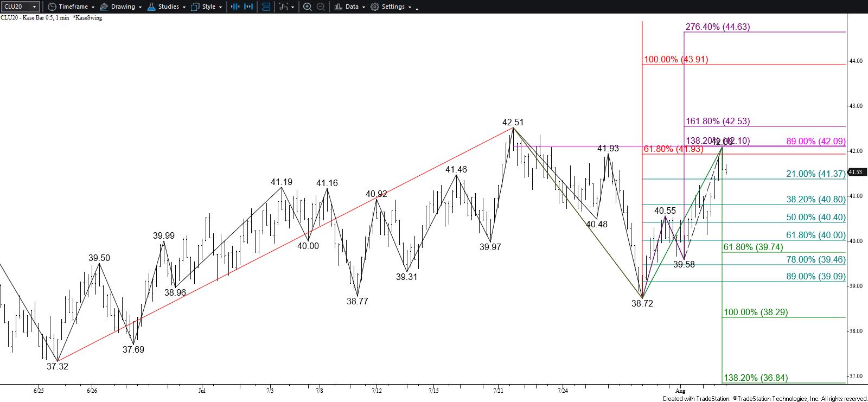The height and width of the screenshot is (402, 868).
Task: Click the 39.00 price axis value
Action: 857,286
